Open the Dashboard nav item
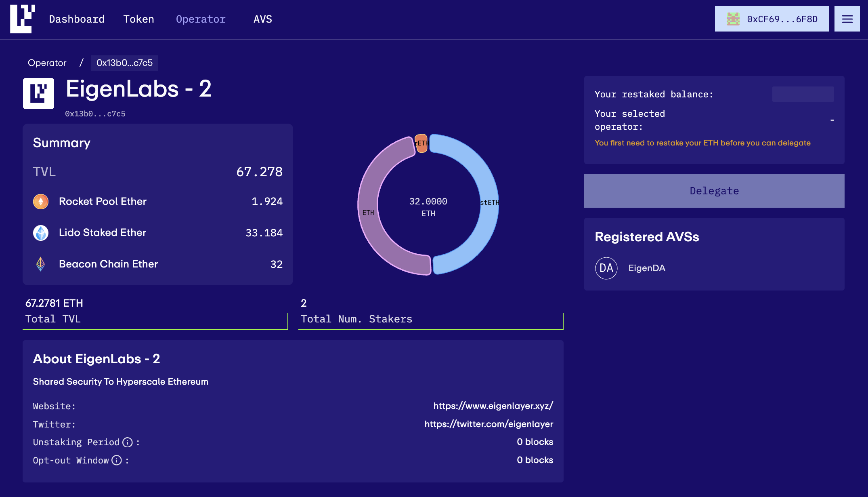 click(77, 19)
